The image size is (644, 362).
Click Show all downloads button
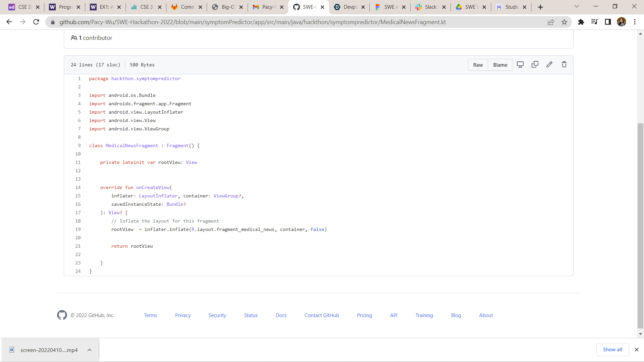click(612, 350)
